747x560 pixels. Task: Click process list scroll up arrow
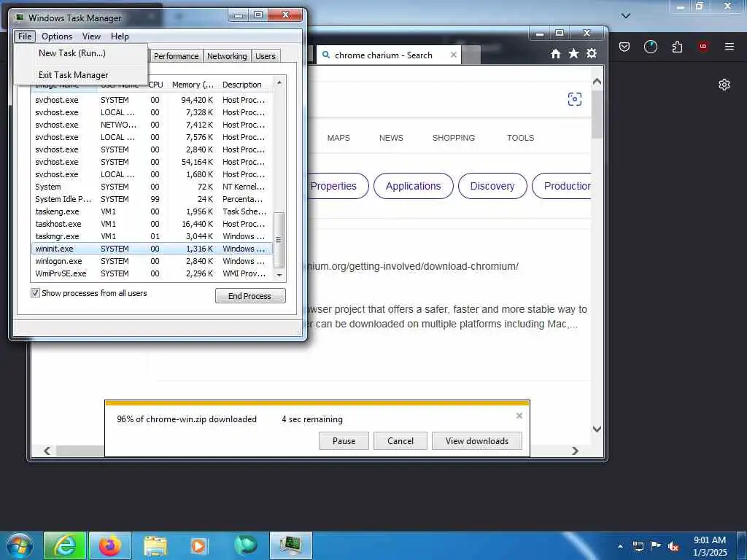coord(279,83)
